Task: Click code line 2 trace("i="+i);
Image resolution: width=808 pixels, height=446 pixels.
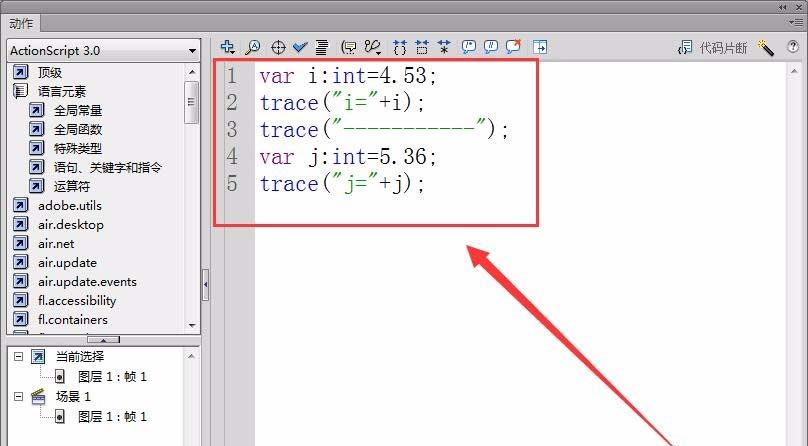Action: (x=342, y=102)
